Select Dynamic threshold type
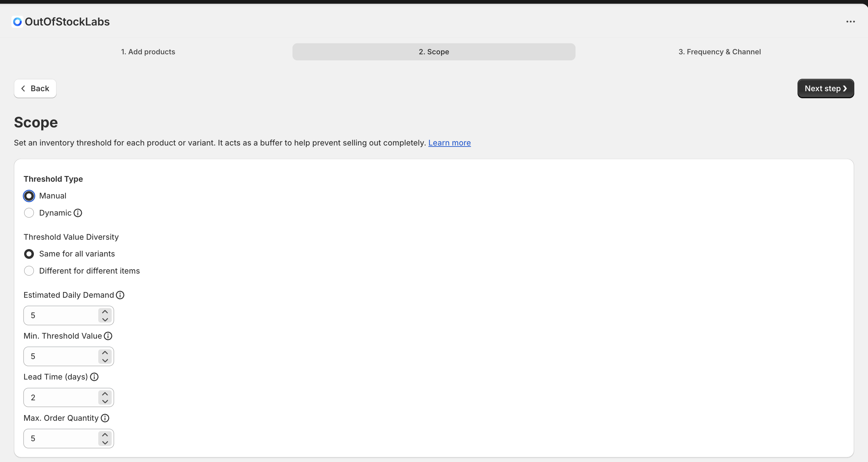Image resolution: width=868 pixels, height=462 pixels. 29,213
